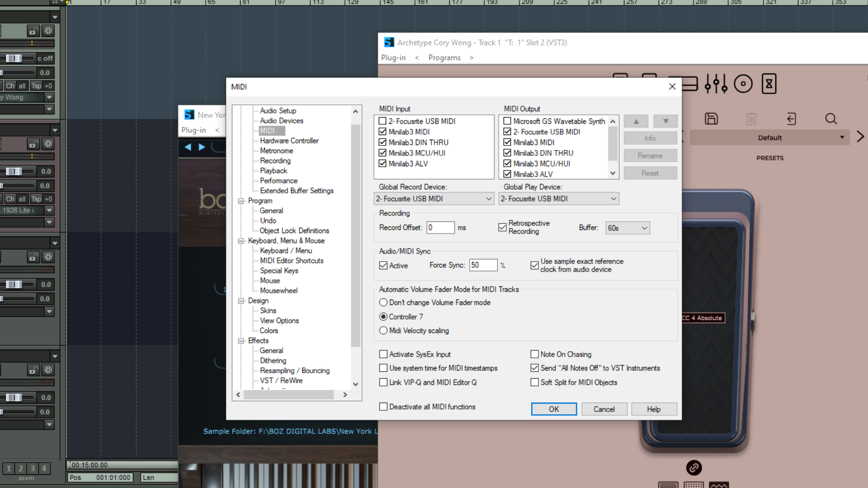Click the lock icon on the first track

33,31
